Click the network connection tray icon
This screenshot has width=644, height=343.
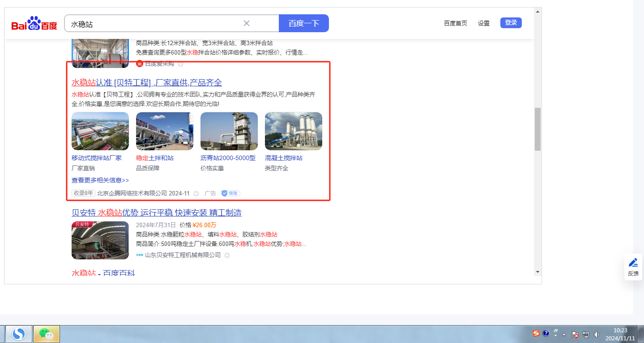click(x=586, y=334)
